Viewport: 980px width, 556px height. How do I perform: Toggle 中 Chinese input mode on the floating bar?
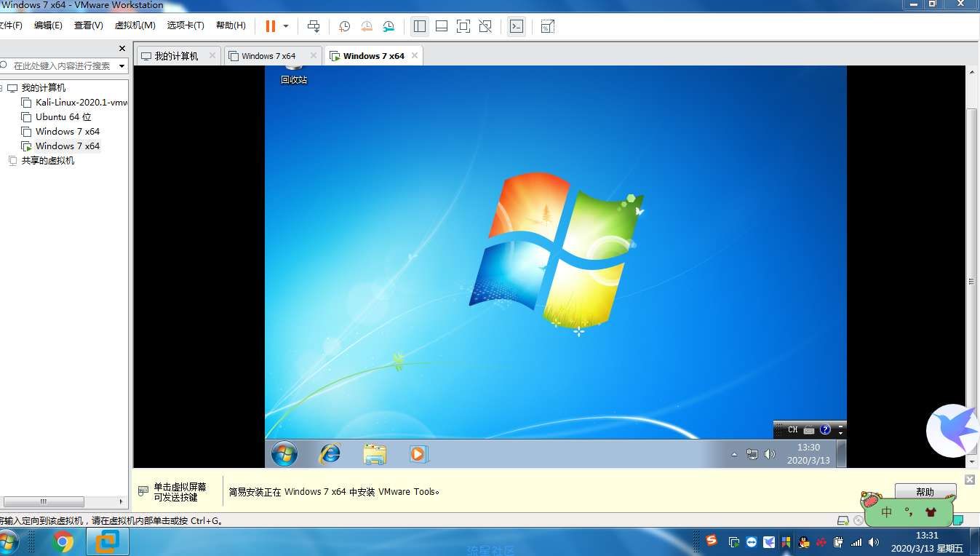(887, 512)
